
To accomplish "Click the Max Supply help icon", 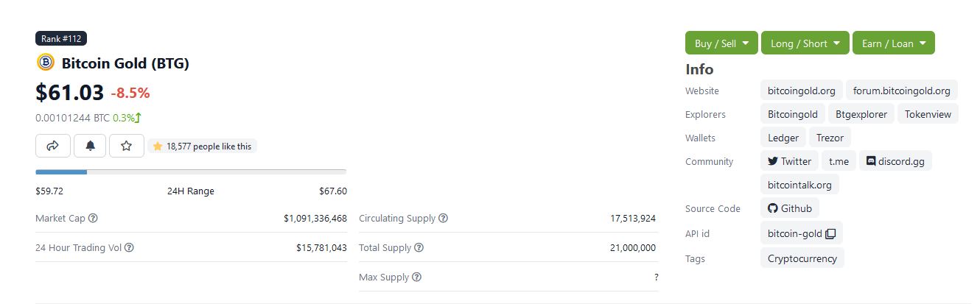I will click(x=416, y=278).
